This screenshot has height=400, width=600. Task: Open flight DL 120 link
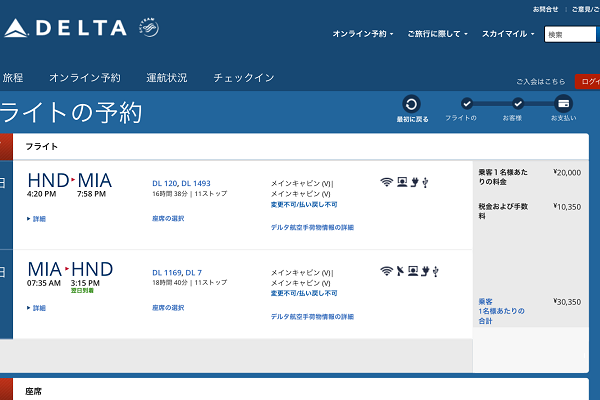coord(165,183)
